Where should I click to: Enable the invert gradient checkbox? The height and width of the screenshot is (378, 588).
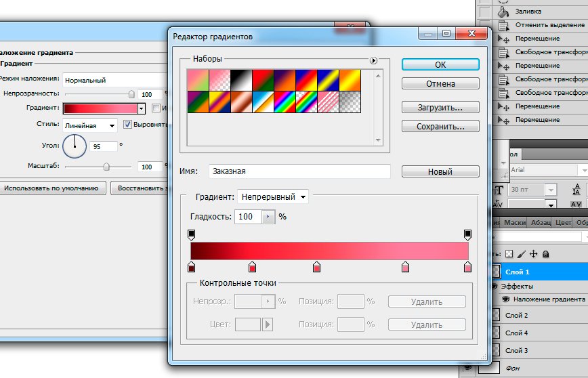[156, 108]
